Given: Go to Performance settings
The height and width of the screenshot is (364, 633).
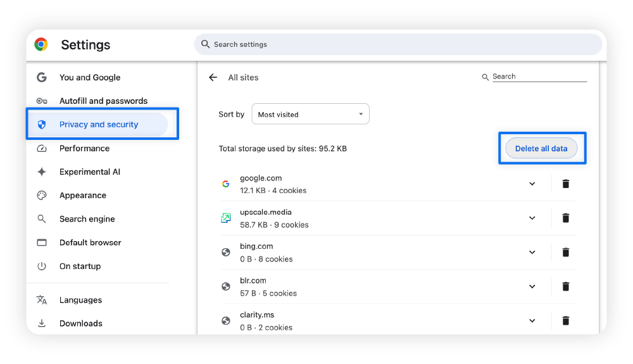Looking at the screenshot, I should tap(84, 149).
